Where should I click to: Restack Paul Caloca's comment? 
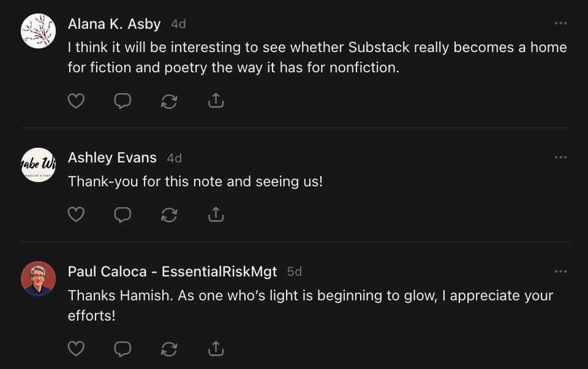tap(169, 349)
